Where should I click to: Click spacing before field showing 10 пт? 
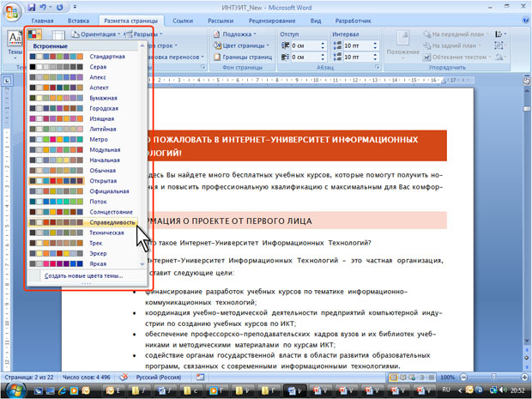pos(357,45)
